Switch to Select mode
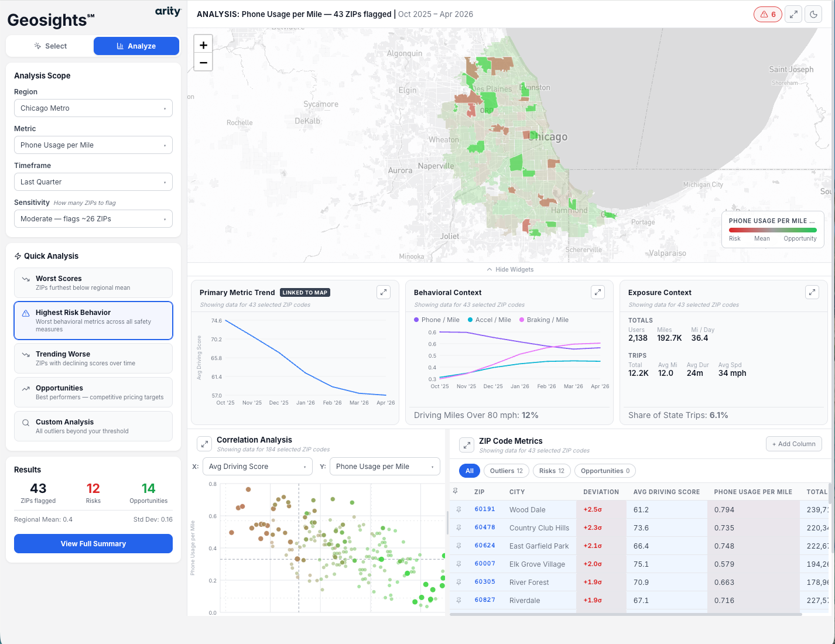This screenshot has height=644, width=835. click(x=50, y=46)
